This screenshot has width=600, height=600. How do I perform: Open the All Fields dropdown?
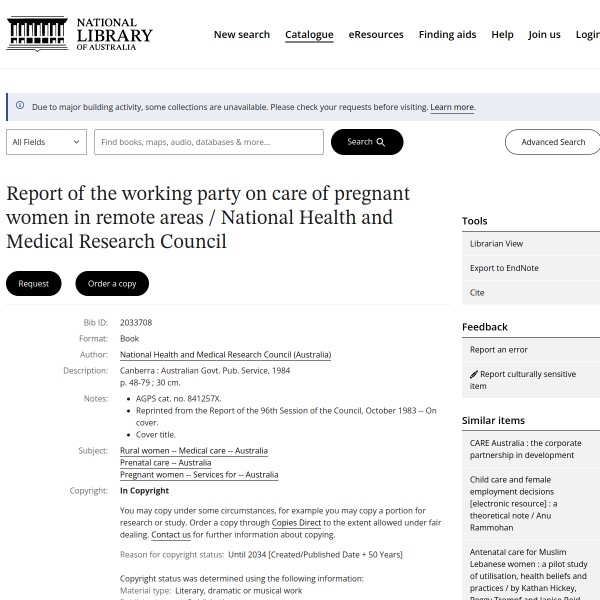click(47, 142)
